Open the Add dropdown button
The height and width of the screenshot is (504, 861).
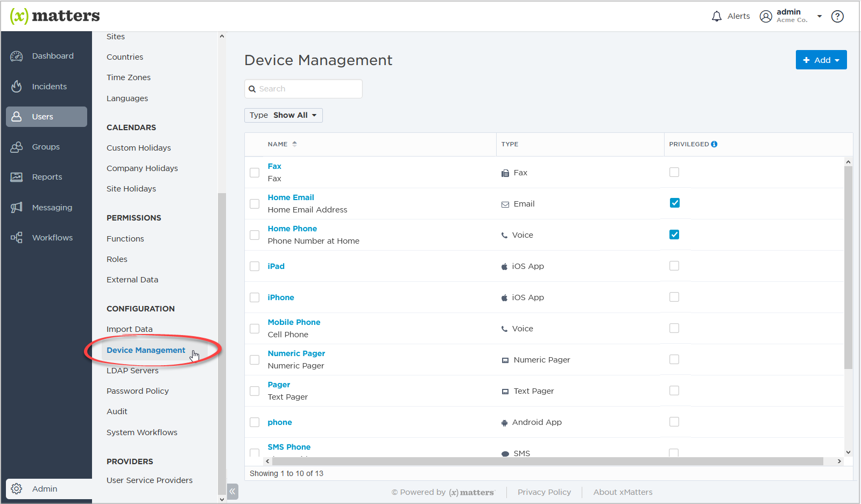tap(821, 60)
